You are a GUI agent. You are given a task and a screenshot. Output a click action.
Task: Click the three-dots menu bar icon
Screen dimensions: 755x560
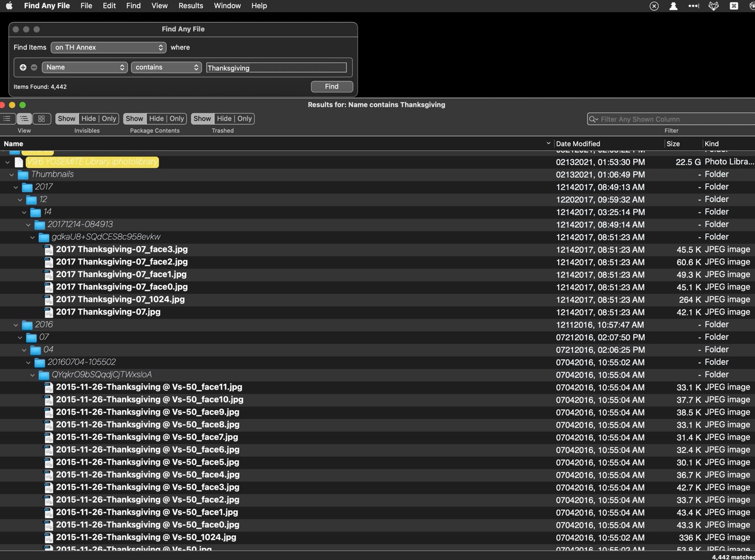(x=693, y=6)
